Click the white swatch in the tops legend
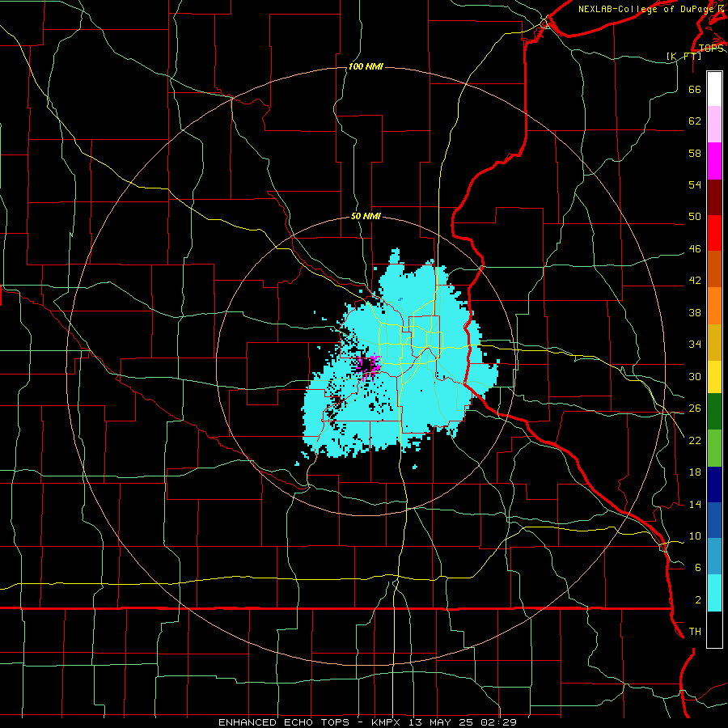728x728 pixels. pyautogui.click(x=714, y=89)
